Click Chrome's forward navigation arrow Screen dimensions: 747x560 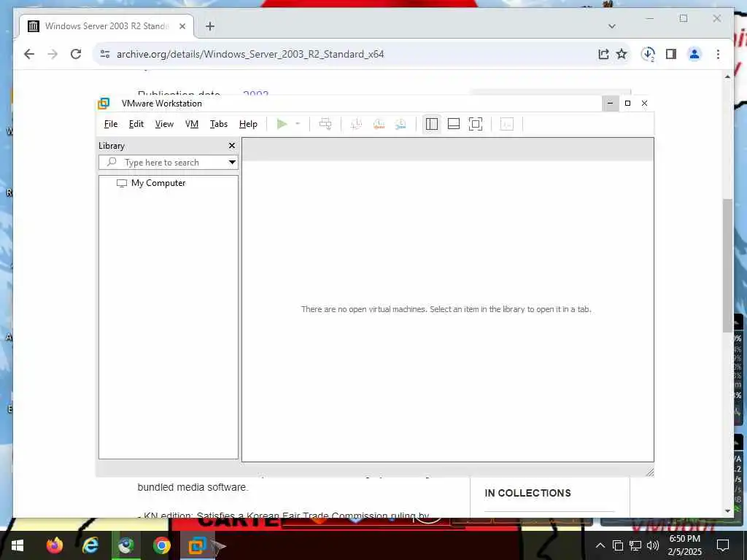point(53,54)
